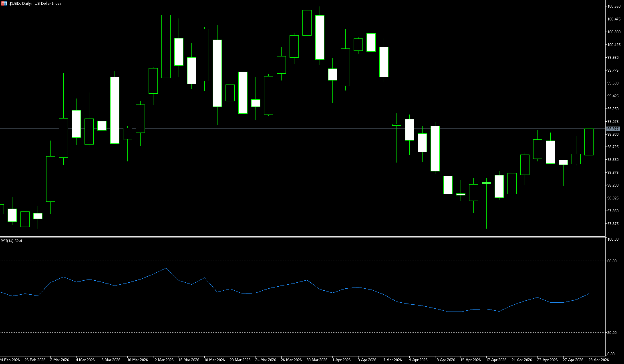Viewport: 624px width, 364px height.
Task: Click the red-blue chart icon beside $USD
Action: point(4,3)
